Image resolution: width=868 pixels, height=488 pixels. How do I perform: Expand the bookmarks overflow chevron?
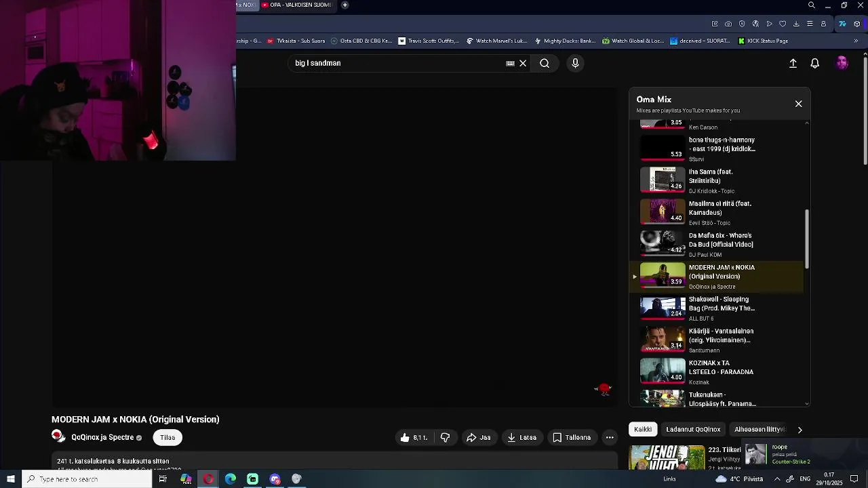point(856,41)
